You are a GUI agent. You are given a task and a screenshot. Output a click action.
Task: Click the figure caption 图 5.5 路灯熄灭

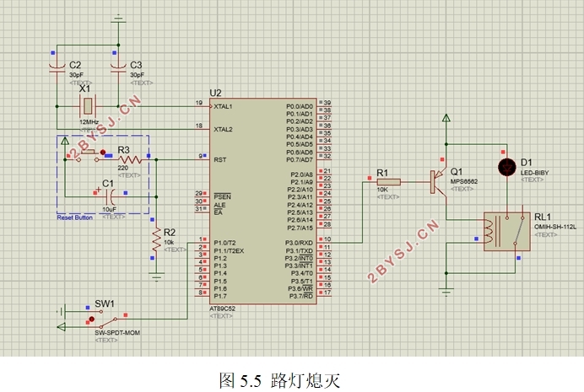click(x=279, y=380)
